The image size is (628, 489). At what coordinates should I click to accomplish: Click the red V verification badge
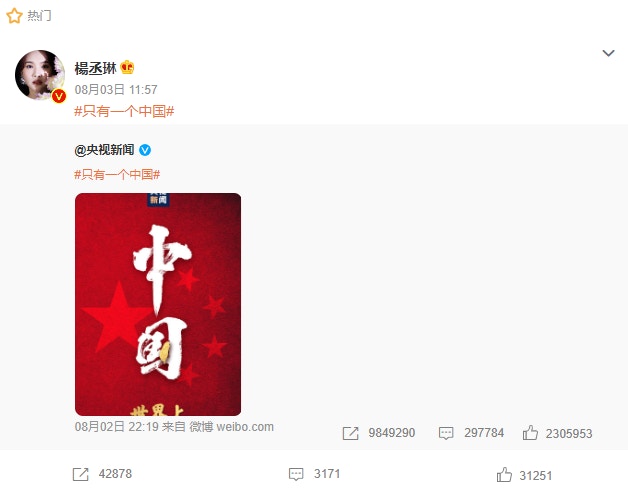[59, 96]
